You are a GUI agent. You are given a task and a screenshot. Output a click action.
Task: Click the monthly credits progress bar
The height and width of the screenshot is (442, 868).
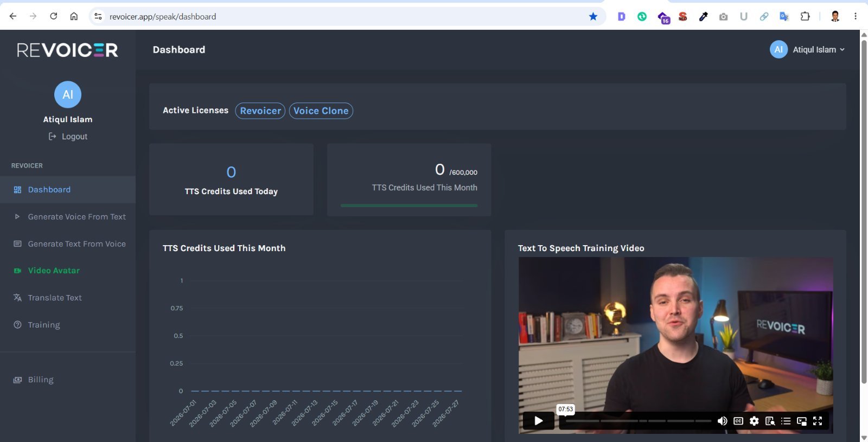tap(409, 206)
